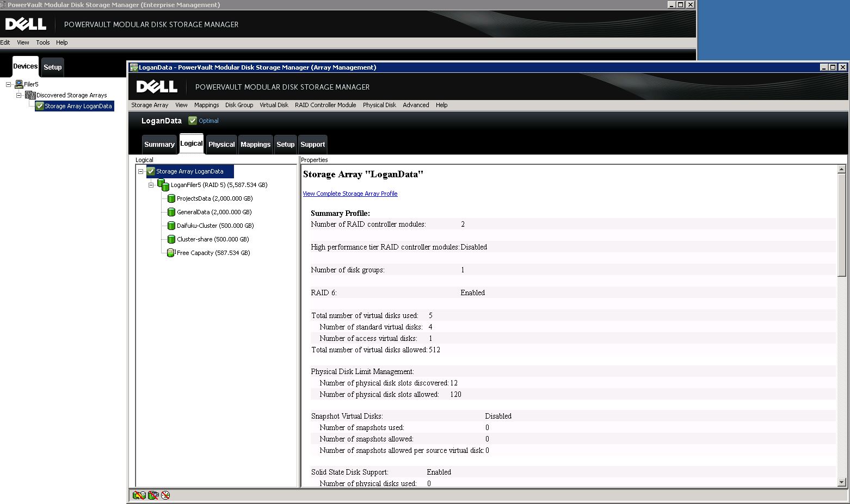Image resolution: width=850 pixels, height=504 pixels.
Task: Click the Properties pane scroll down arrow
Action: tap(842, 482)
